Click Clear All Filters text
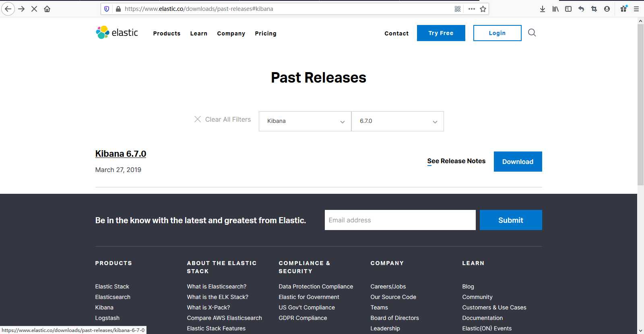 point(228,119)
